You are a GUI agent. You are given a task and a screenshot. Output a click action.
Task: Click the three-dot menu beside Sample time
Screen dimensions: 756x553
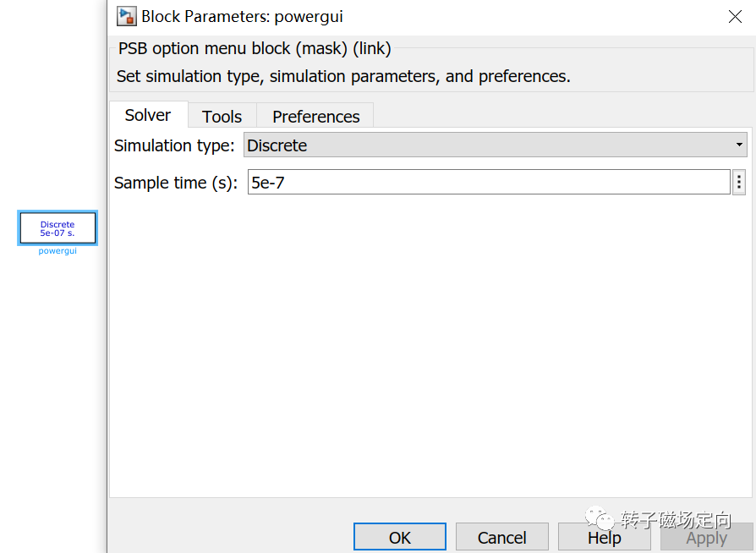coord(738,183)
